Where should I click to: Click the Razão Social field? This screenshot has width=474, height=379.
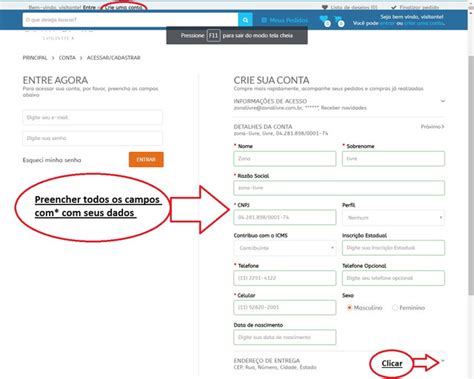point(339,188)
